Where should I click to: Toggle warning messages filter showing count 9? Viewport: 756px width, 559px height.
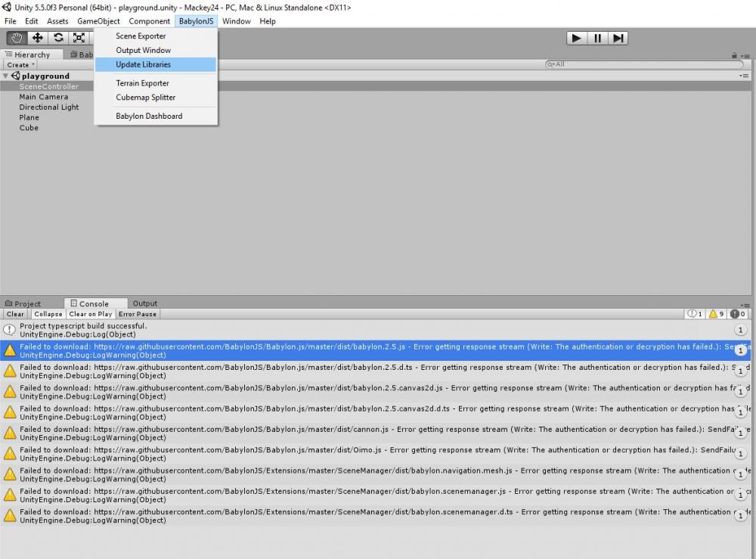pos(716,314)
